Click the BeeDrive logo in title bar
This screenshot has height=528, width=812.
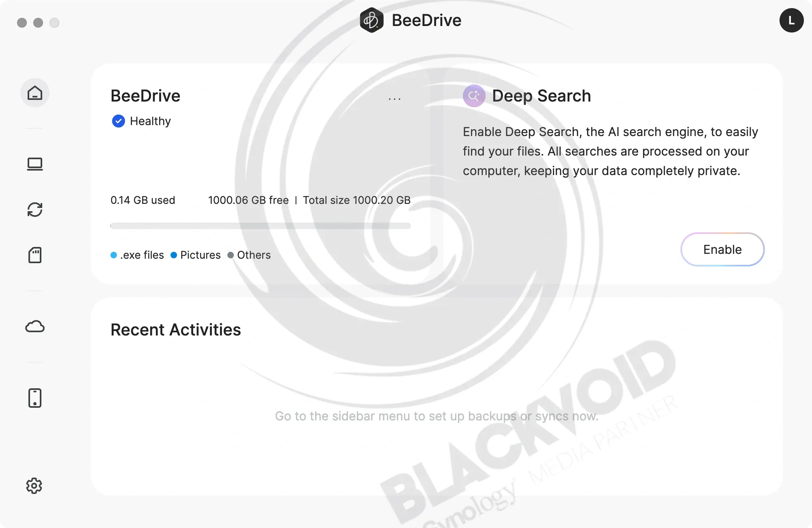pos(371,20)
